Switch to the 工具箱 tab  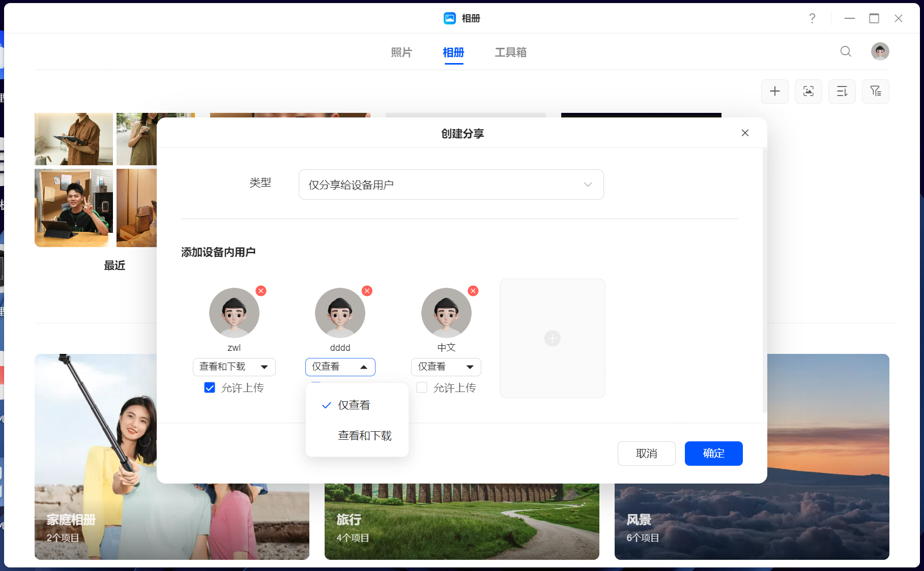511,52
